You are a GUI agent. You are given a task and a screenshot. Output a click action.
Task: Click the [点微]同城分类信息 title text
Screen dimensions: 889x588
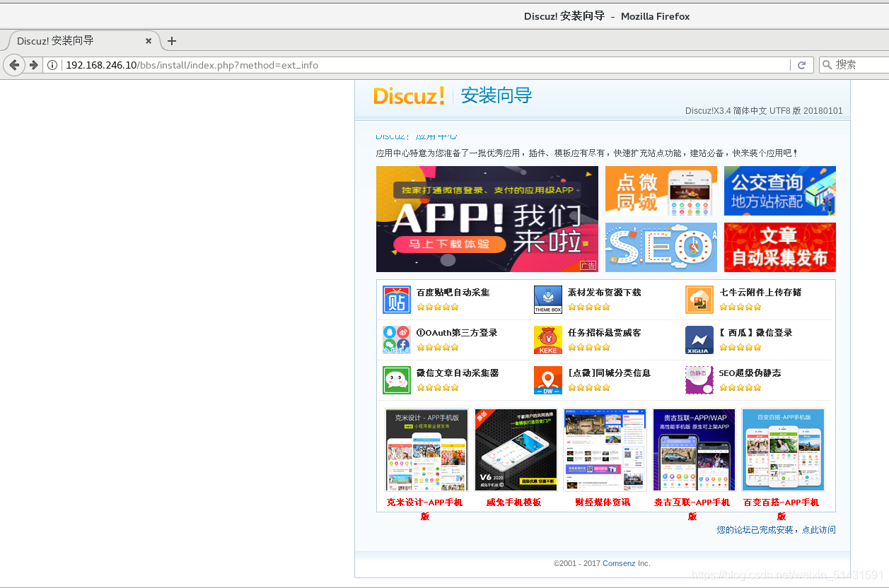609,373
